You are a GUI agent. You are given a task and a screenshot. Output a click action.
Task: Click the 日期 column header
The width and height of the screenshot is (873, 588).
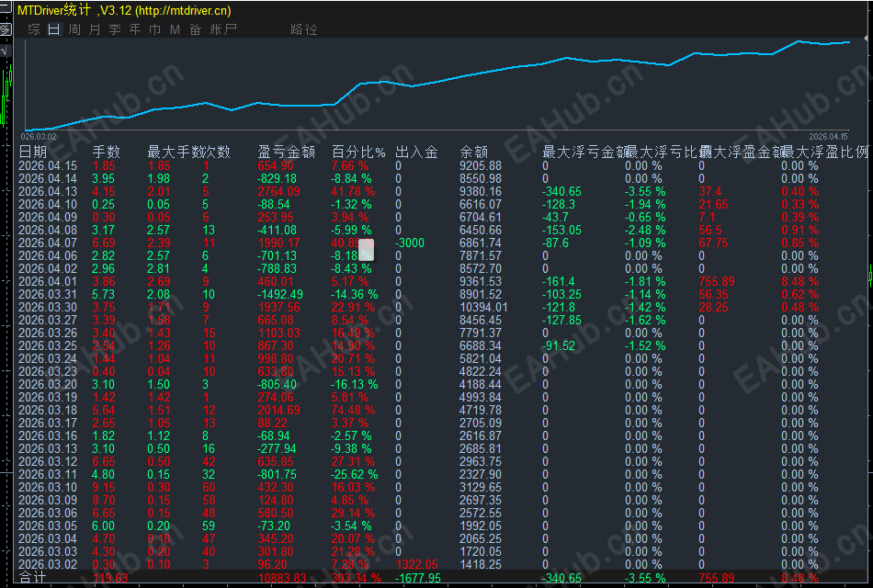(x=32, y=152)
